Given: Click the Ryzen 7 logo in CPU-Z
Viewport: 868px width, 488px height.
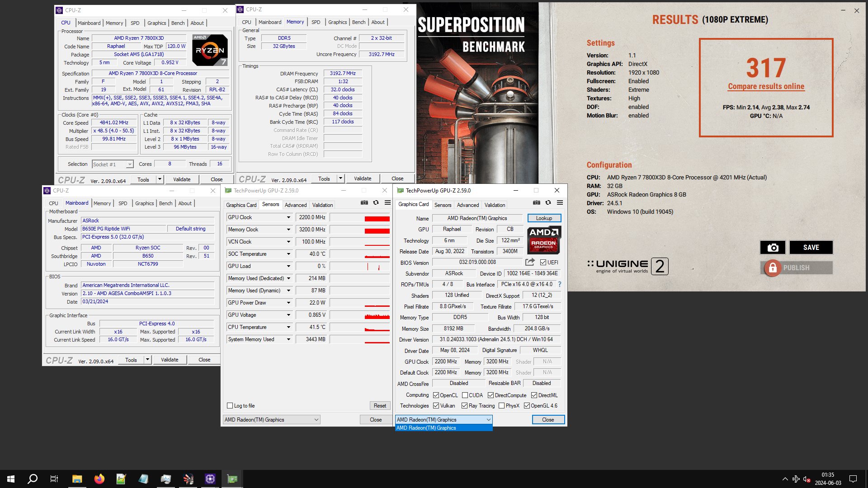Looking at the screenshot, I should point(210,50).
